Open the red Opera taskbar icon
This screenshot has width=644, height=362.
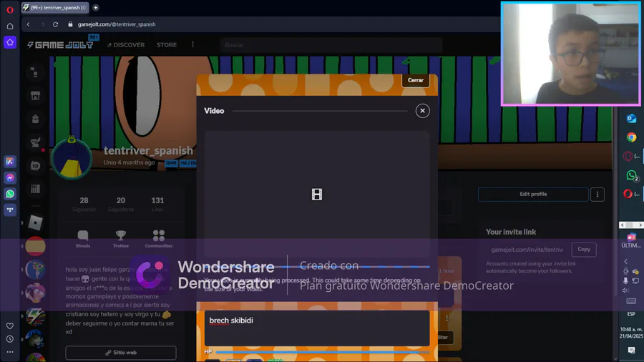coord(628,194)
